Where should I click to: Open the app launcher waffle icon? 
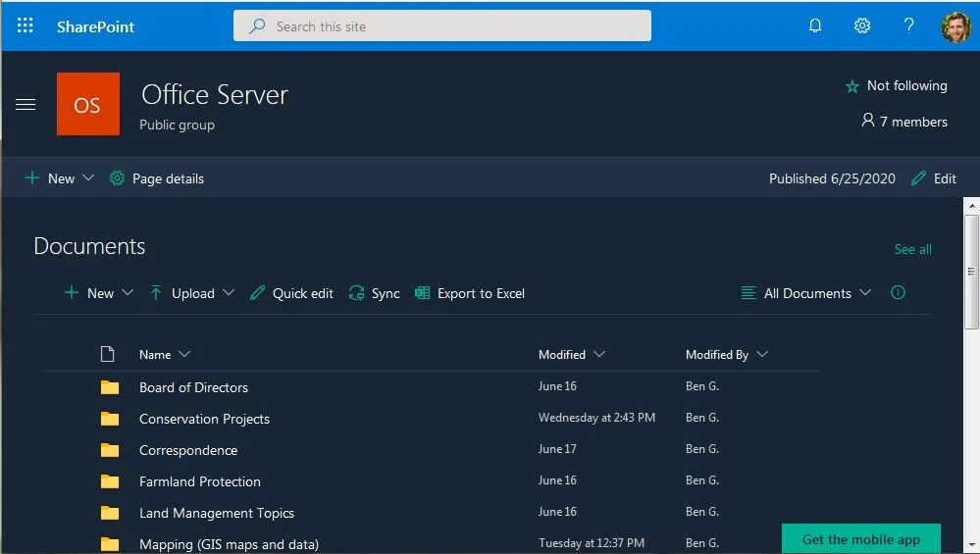25,25
